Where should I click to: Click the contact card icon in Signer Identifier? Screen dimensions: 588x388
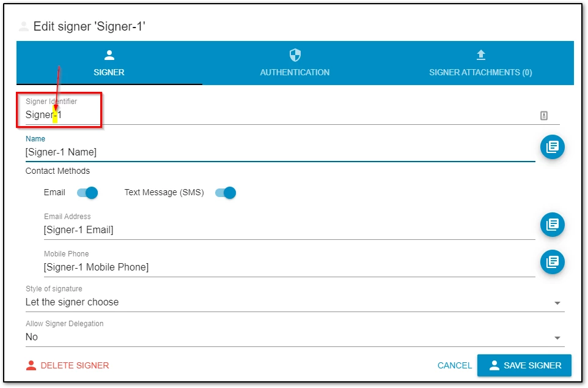544,116
